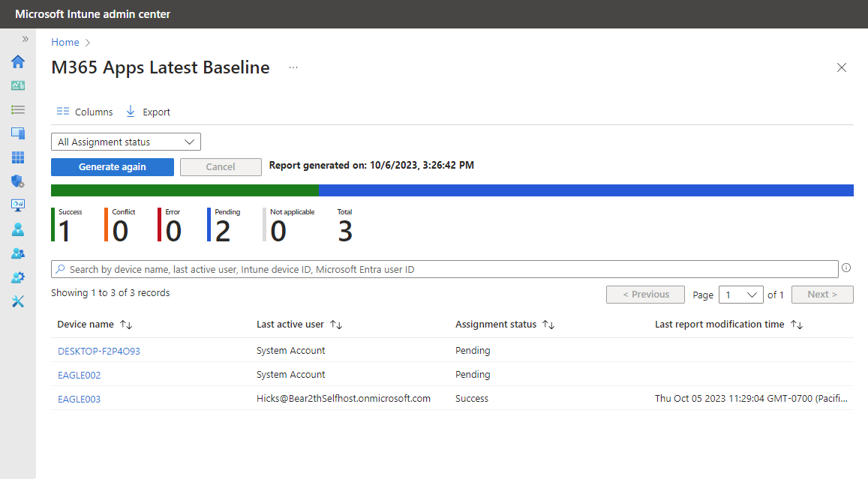Open the Apps grid icon
This screenshot has width=868, height=479.
click(x=17, y=157)
